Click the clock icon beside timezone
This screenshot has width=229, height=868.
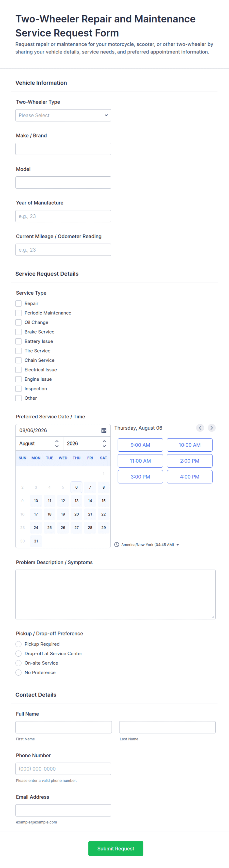[x=117, y=545]
